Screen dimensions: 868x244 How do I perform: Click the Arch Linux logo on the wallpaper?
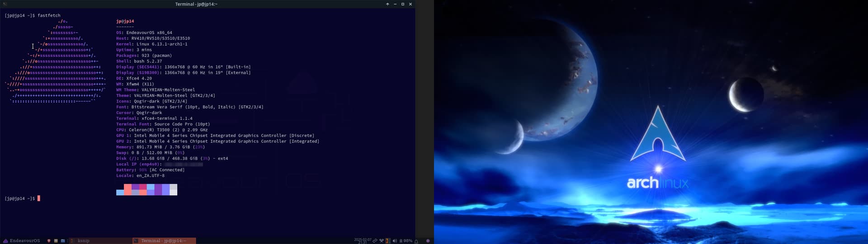658,147
